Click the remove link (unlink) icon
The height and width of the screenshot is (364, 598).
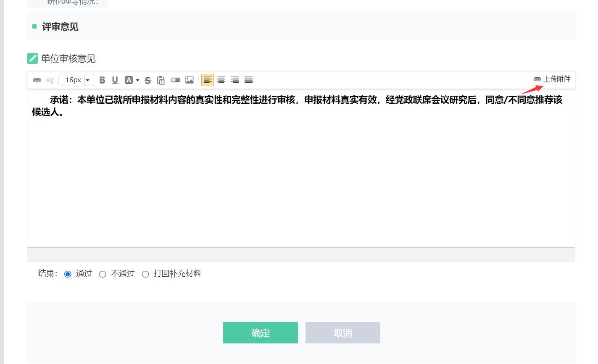pyautogui.click(x=50, y=80)
